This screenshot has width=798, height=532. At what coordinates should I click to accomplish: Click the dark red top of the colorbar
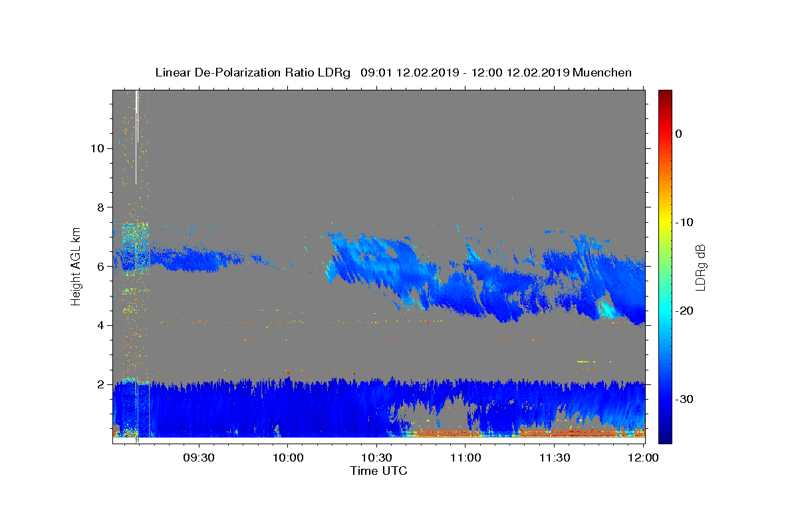pyautogui.click(x=665, y=96)
